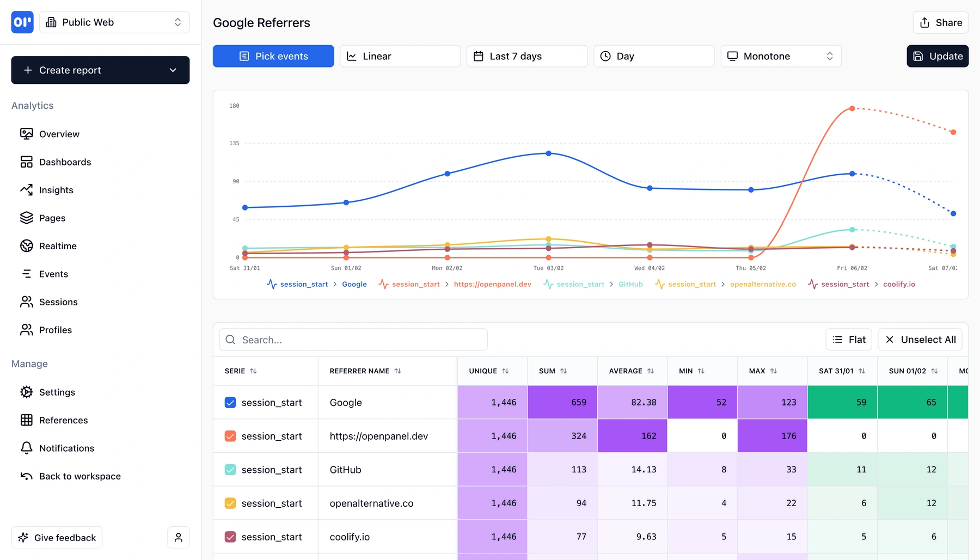The image size is (980, 560).
Task: Disable the GitHub session_start series checkbox
Action: click(230, 469)
